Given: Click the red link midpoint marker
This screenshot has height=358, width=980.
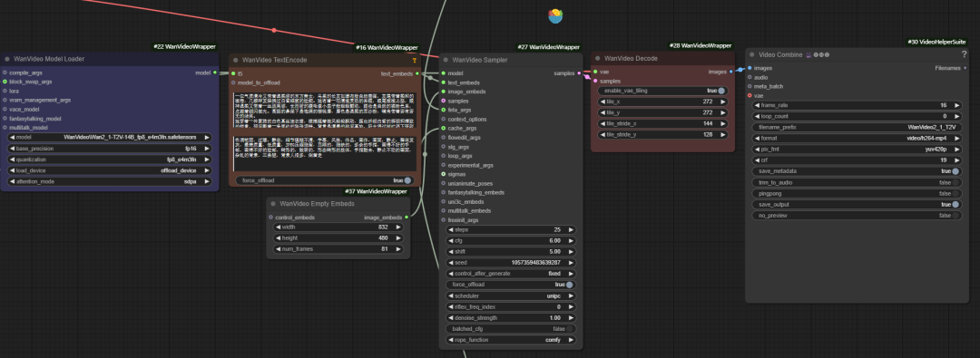Looking at the screenshot, I should 274,30.
